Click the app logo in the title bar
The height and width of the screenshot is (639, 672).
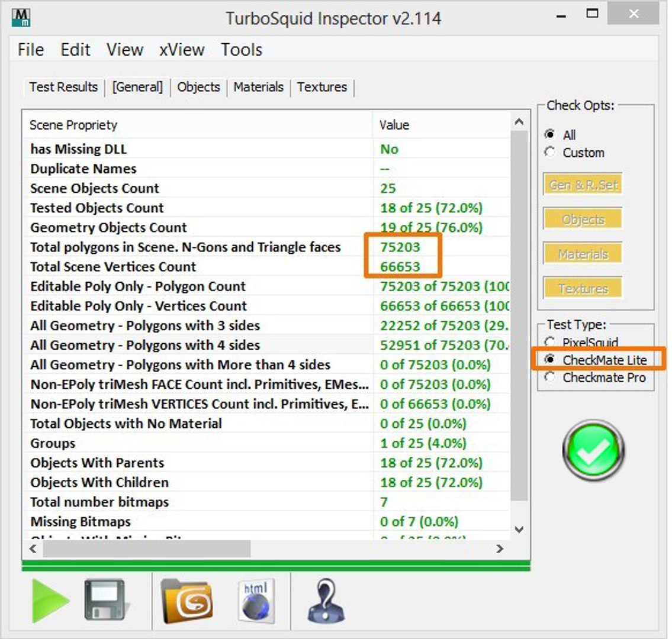[21, 18]
